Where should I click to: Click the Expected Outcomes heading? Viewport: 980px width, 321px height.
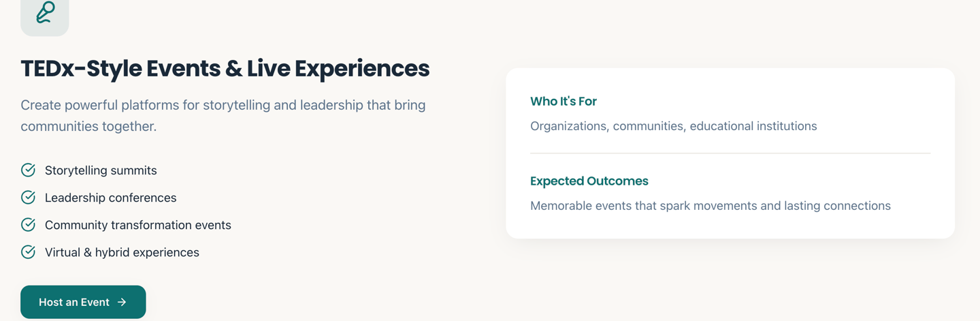pyautogui.click(x=589, y=181)
